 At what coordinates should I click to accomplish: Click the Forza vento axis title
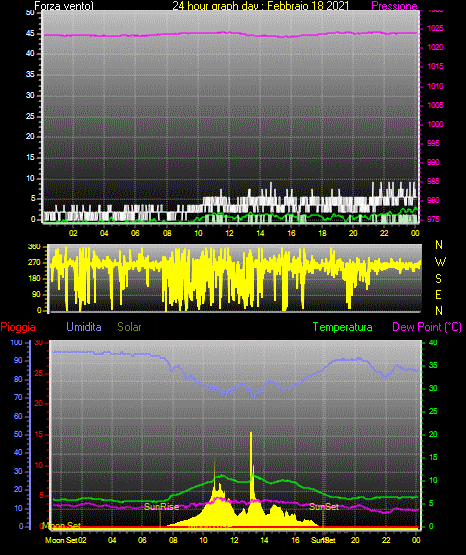64,6
